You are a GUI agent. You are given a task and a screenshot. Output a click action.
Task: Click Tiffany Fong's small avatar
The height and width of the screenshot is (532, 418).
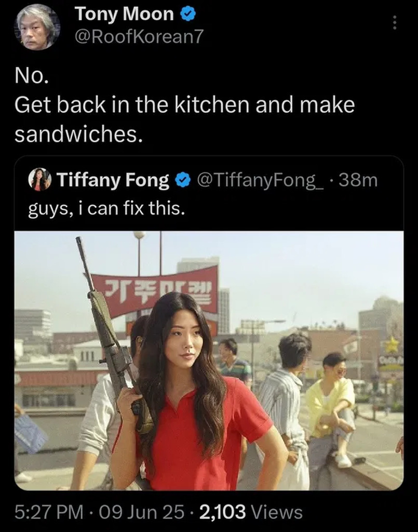(x=39, y=180)
